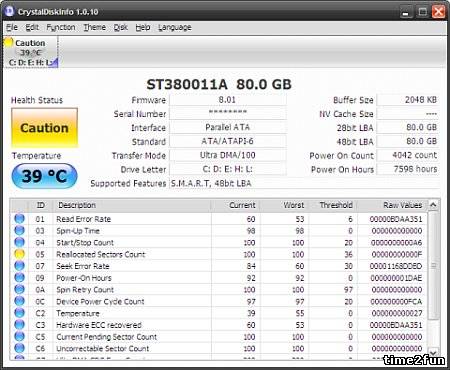
Task: Click the Health Status label
Action: click(37, 100)
